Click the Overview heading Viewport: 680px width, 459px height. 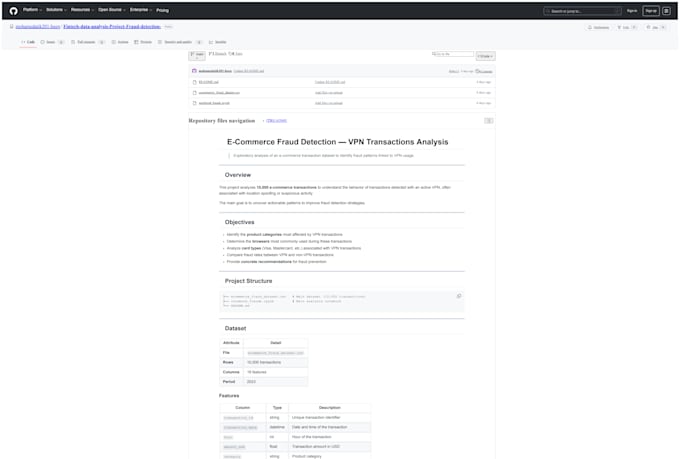238,175
